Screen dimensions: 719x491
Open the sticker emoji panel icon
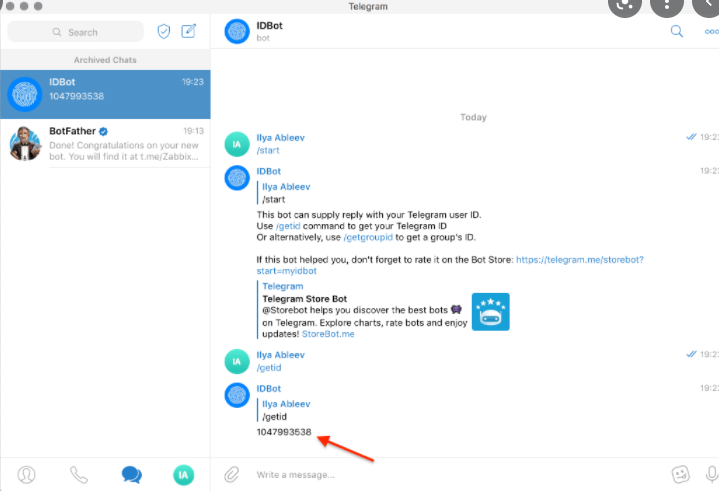pyautogui.click(x=680, y=474)
